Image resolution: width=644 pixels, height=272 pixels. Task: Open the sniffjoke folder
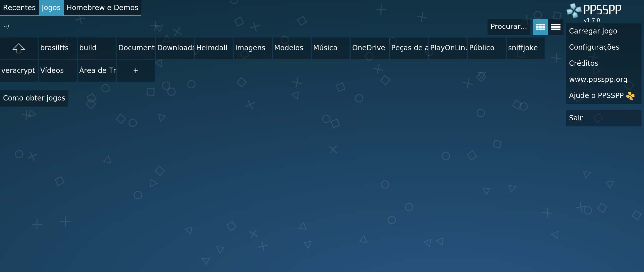pos(526,48)
